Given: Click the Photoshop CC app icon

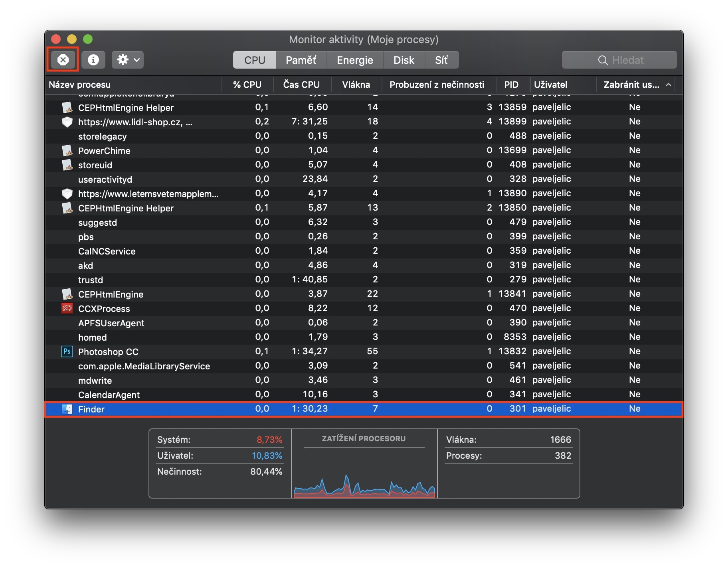Looking at the screenshot, I should tap(67, 351).
